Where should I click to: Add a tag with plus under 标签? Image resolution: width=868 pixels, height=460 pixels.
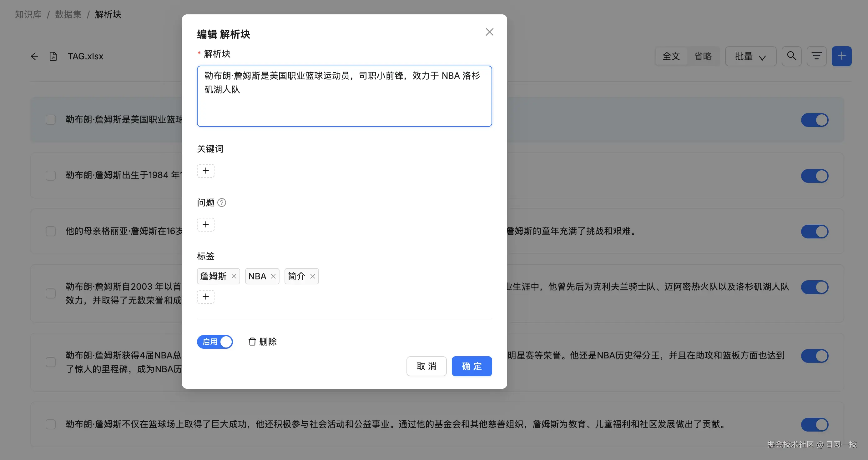pyautogui.click(x=205, y=297)
